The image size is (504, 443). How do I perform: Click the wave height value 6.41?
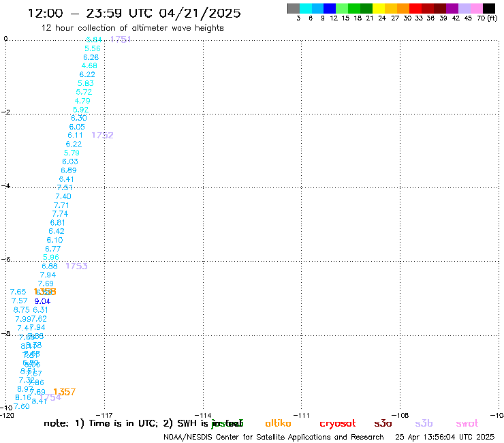click(67, 179)
